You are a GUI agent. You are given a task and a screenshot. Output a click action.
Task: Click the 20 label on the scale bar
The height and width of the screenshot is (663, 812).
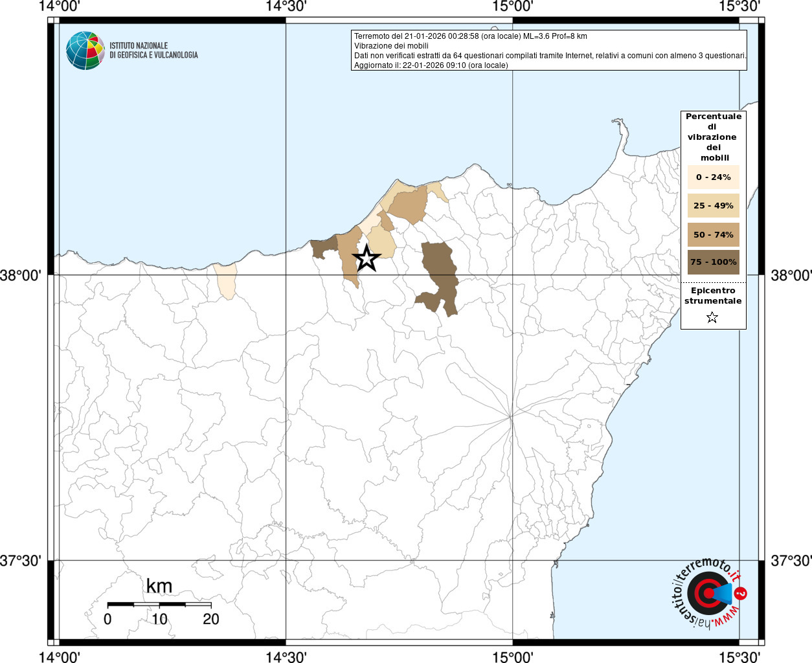(x=211, y=619)
